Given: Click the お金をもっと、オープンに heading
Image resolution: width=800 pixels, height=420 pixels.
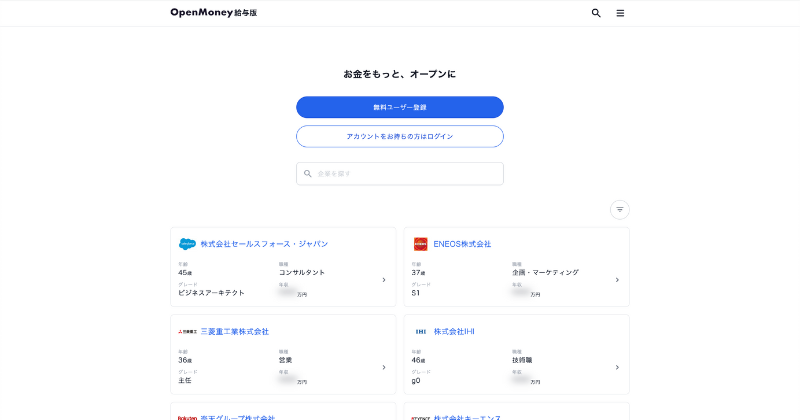Looking at the screenshot, I should 399,74.
